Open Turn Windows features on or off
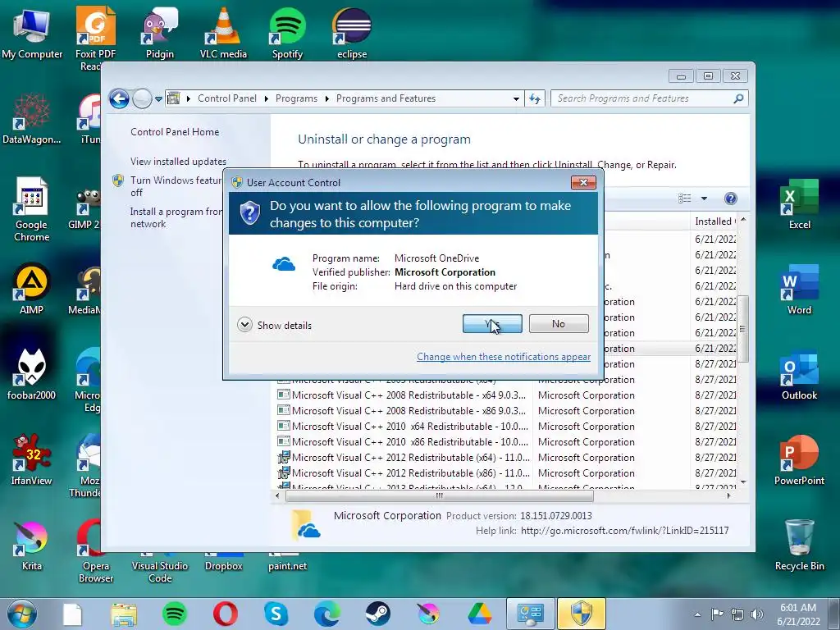Viewport: 840px width, 630px height. tap(176, 186)
